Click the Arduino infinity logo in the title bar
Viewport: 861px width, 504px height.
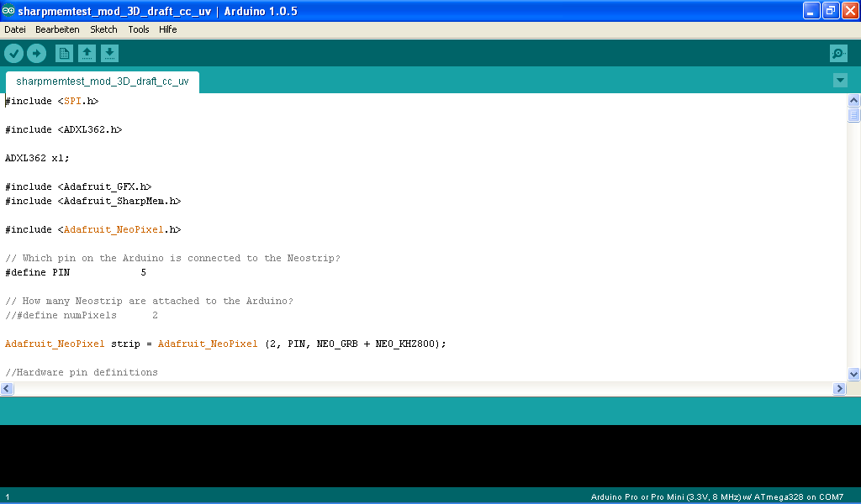coord(8,10)
